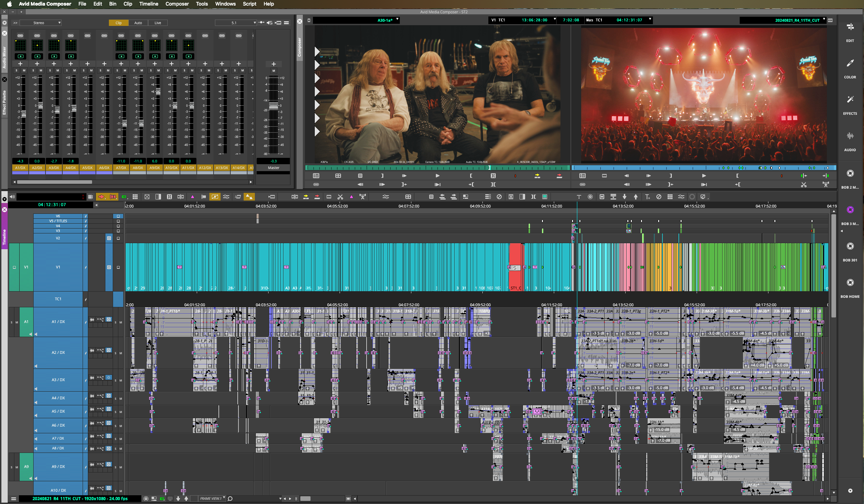Open the Timeline menu
Viewport: 864px width, 504px height.
(149, 4)
